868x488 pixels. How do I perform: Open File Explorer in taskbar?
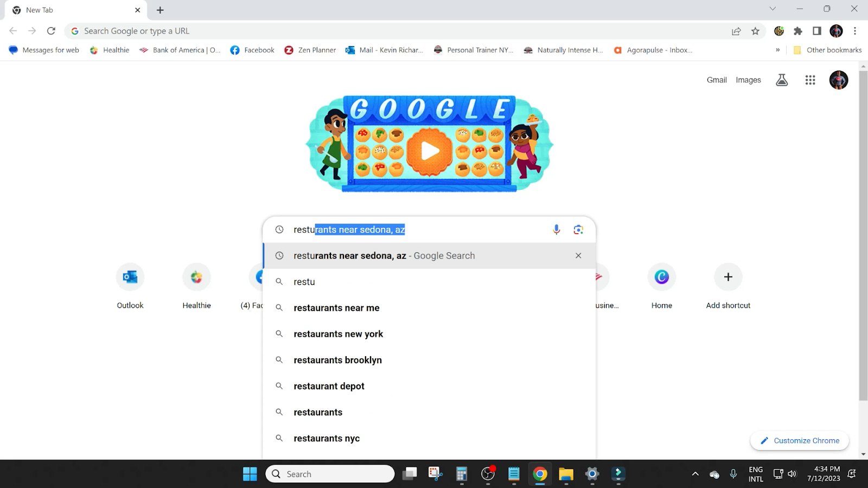(x=566, y=474)
